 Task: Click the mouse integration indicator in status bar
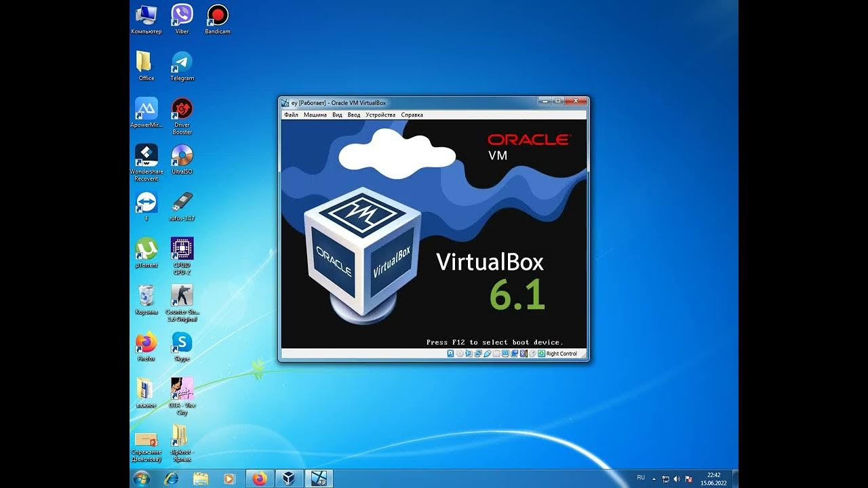click(x=533, y=353)
